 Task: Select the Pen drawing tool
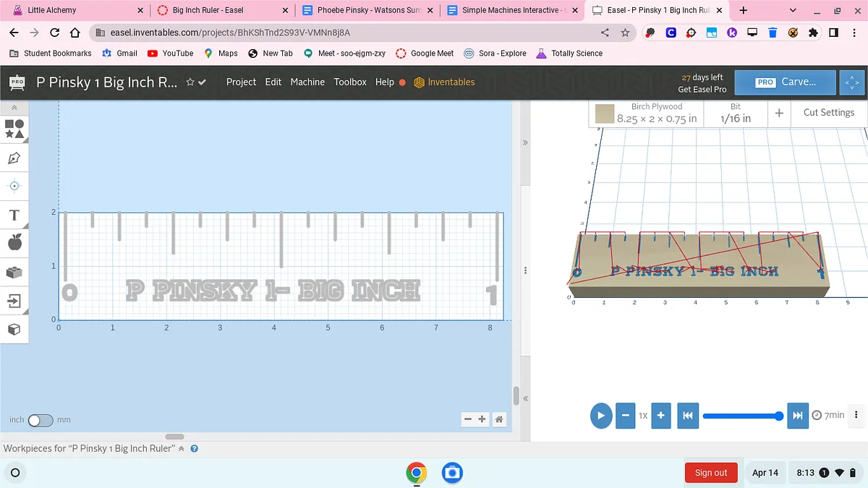(x=14, y=158)
